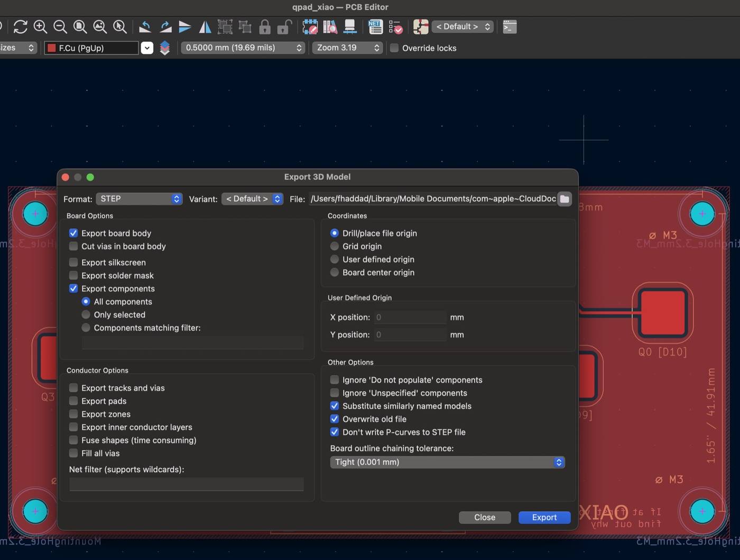Open the Zoom 3.19 dropdown

click(x=347, y=48)
